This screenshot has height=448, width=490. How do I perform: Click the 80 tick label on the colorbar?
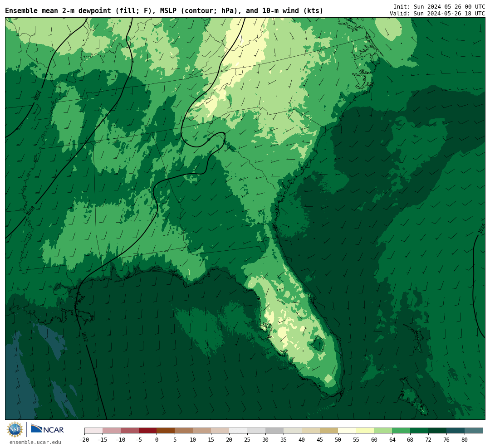click(x=465, y=439)
